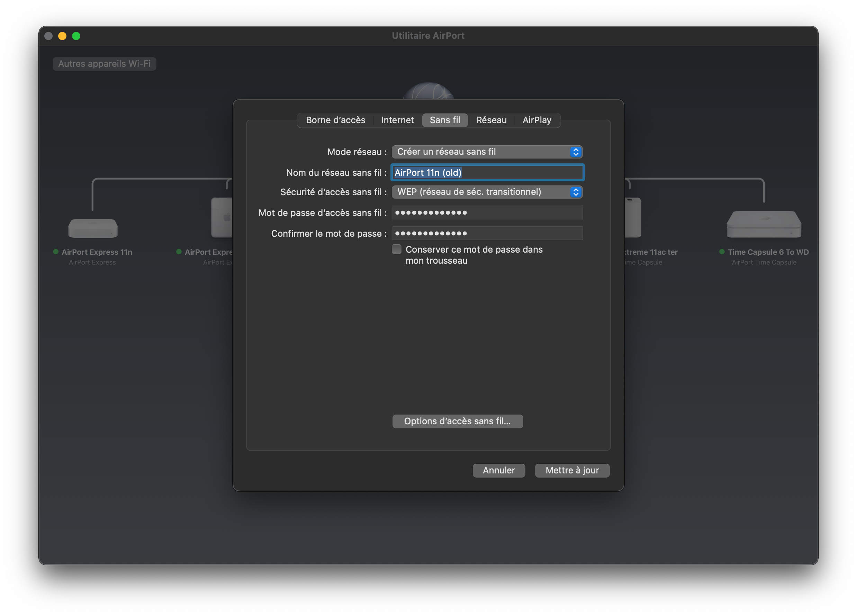
Task: Click the AirPort Express 11n label
Action: pos(97,252)
